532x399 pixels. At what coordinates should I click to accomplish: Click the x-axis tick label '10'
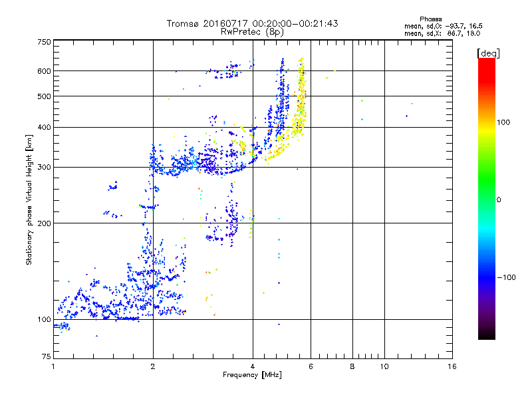(x=384, y=366)
